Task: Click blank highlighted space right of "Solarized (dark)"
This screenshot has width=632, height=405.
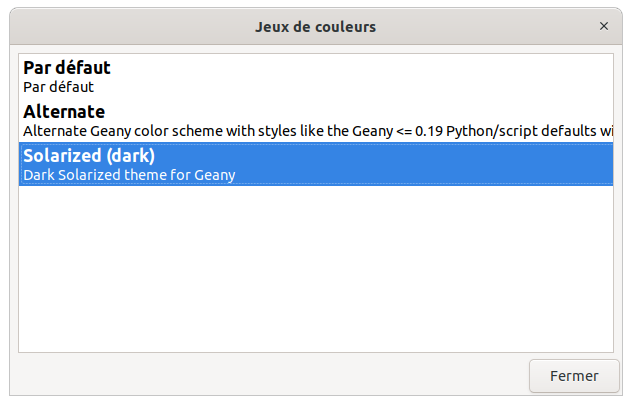Action: (x=383, y=156)
